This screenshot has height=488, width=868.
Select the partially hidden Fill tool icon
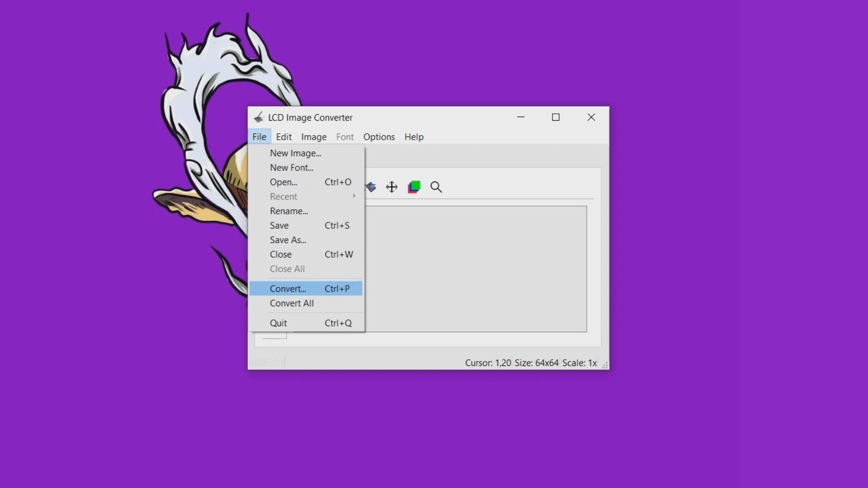coord(371,187)
